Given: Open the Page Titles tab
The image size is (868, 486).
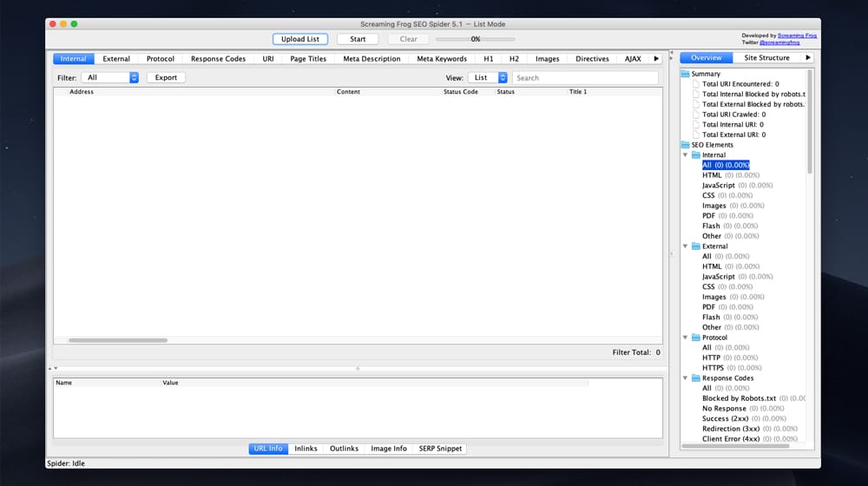Looking at the screenshot, I should 308,59.
